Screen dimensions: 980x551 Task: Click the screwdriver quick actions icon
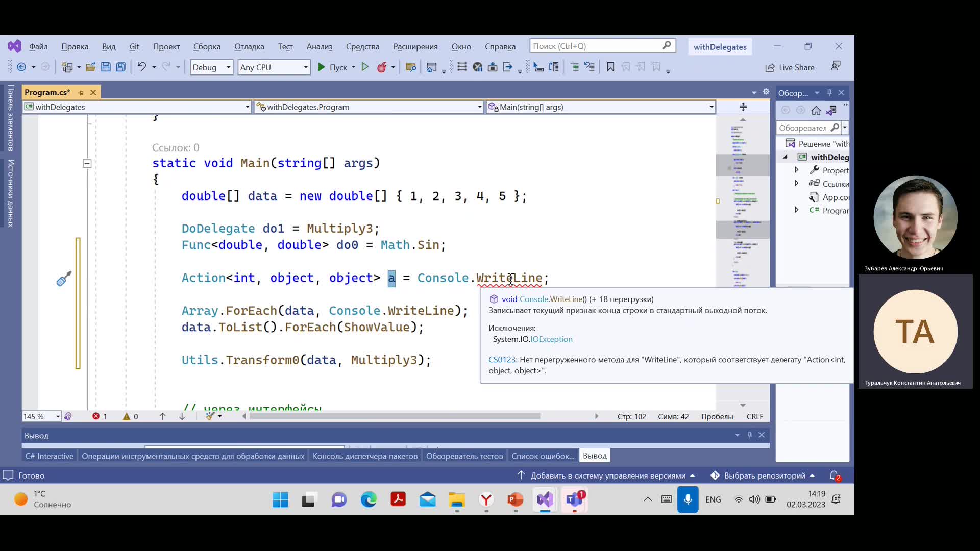click(64, 279)
